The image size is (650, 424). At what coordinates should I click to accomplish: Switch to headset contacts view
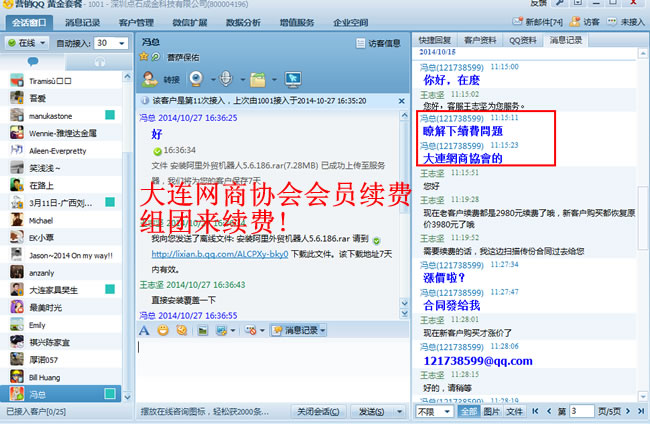coord(99,62)
